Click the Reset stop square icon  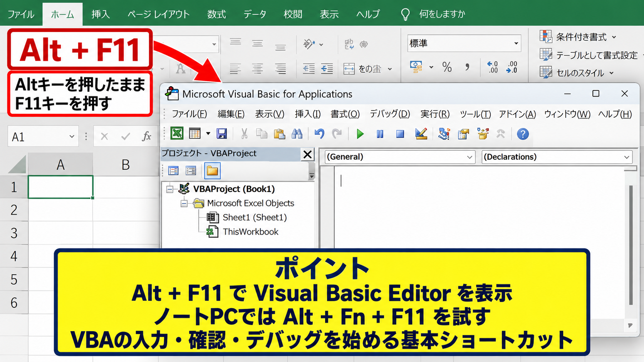click(400, 134)
